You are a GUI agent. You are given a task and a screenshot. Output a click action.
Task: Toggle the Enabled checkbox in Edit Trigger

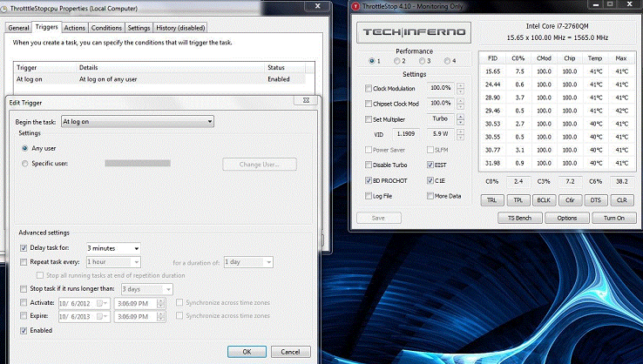[24, 330]
